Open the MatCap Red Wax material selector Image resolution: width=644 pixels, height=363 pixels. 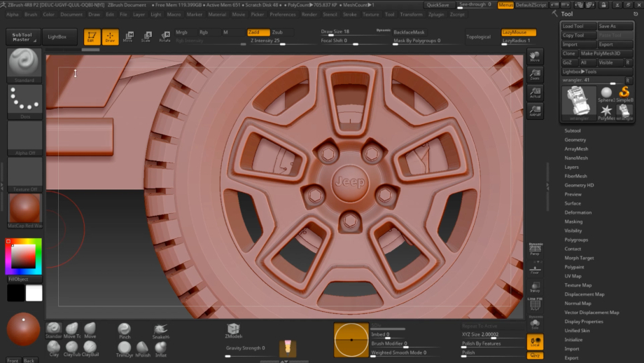[24, 211]
